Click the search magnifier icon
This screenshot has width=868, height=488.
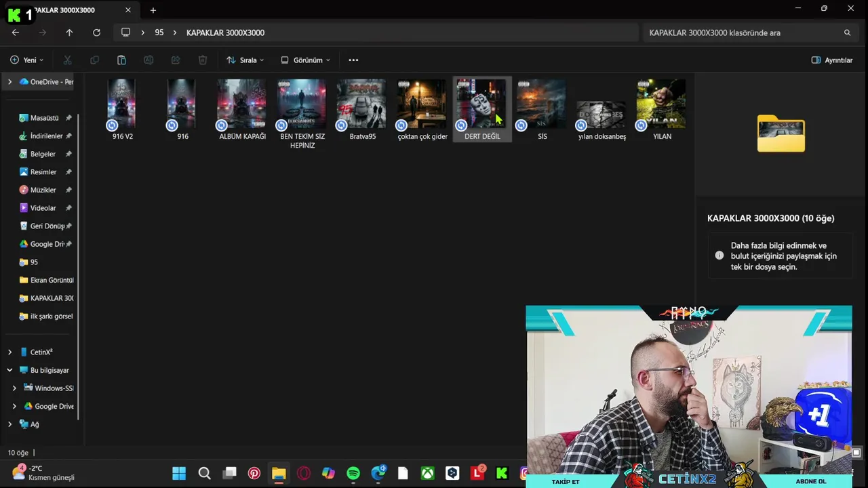[x=847, y=33]
